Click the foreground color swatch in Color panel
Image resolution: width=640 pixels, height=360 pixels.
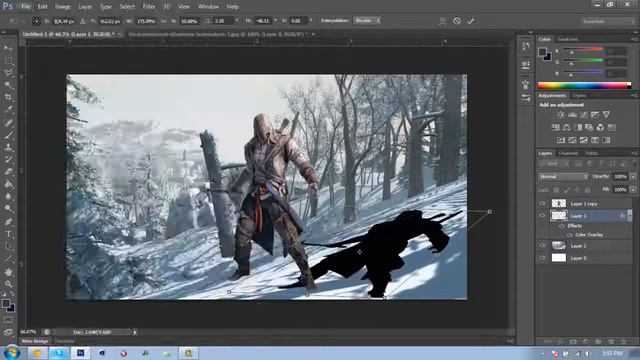tap(542, 52)
